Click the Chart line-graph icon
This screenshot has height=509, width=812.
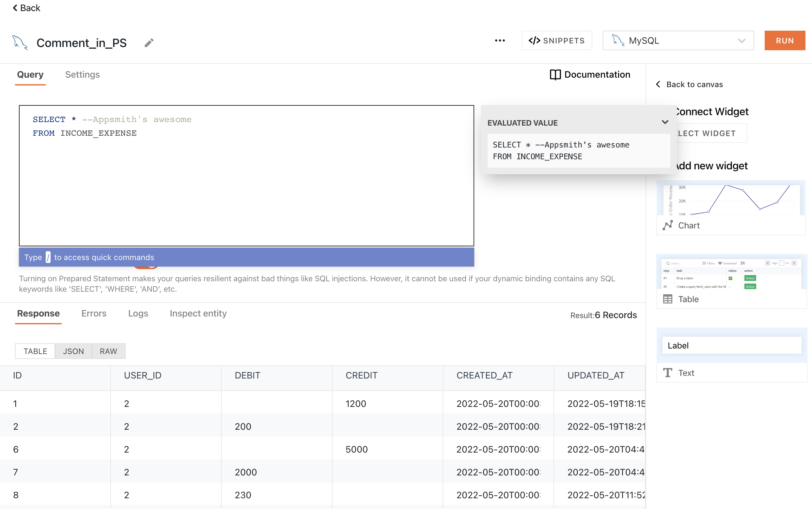point(667,225)
